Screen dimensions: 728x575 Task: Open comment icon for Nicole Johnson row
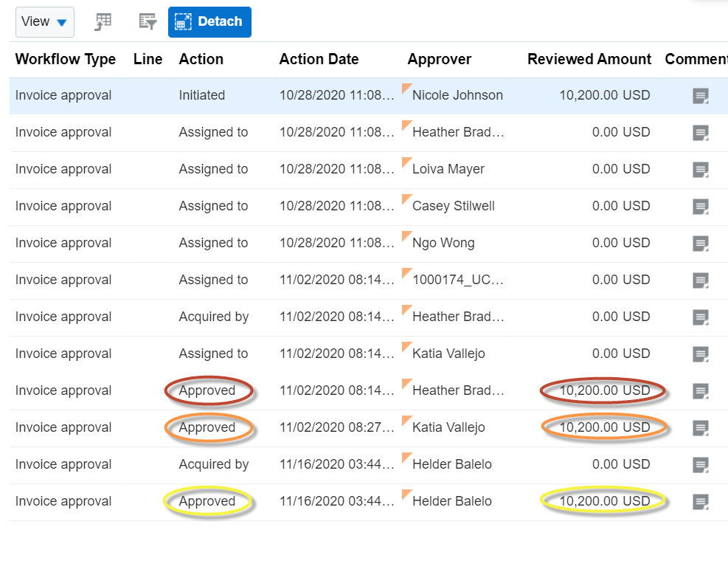pos(701,96)
